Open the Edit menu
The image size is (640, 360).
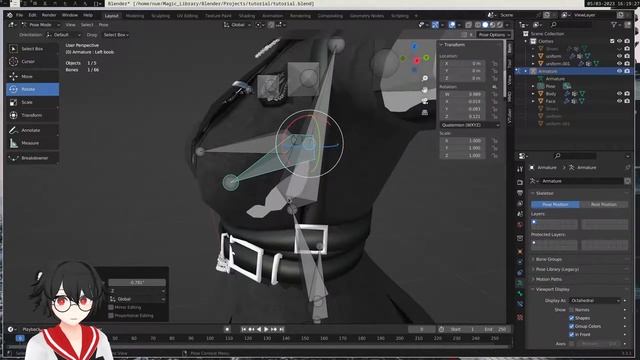32,15
